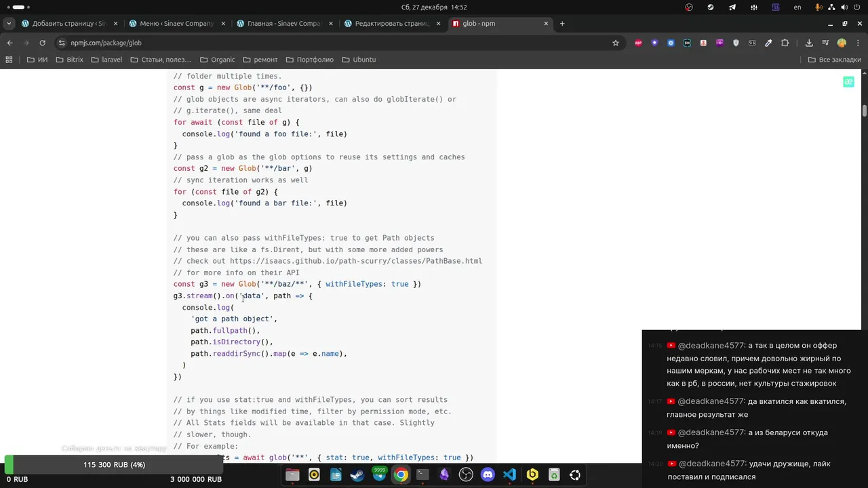Open the 'laravel' bookmarks folder
This screenshot has height=488, width=868.
[106, 60]
